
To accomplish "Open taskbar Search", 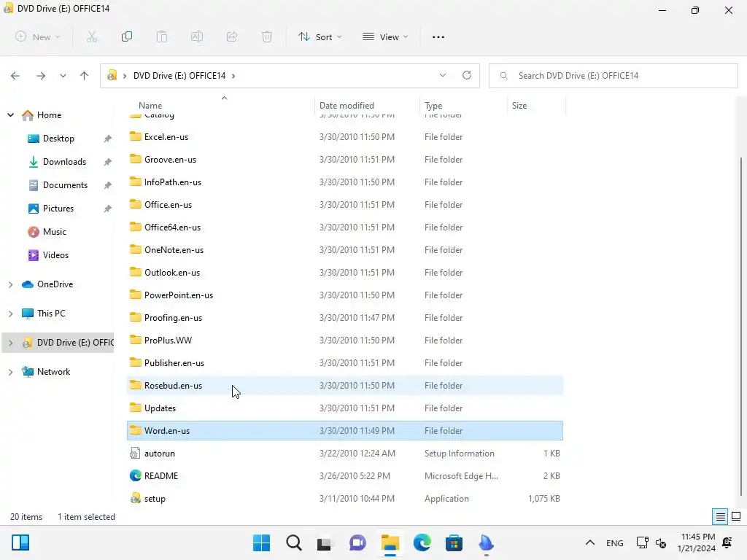I will pyautogui.click(x=294, y=542).
